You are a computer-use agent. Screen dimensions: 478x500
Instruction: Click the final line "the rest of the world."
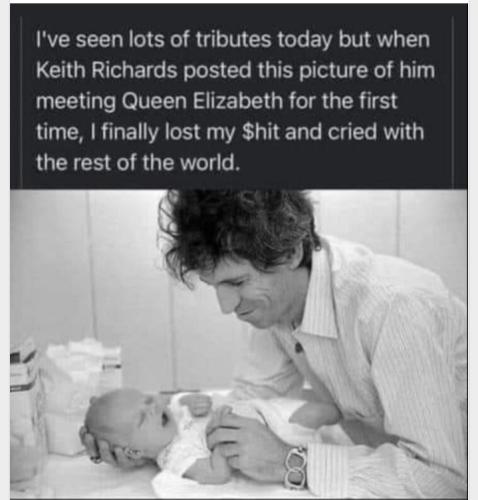pos(138,163)
